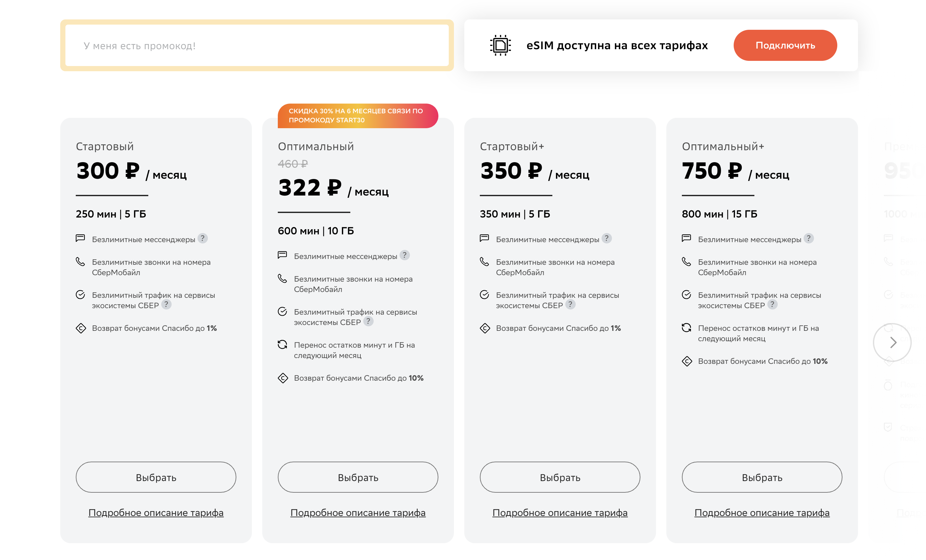Click the Спасибо bonus icon on Стартовый tariff

click(81, 328)
